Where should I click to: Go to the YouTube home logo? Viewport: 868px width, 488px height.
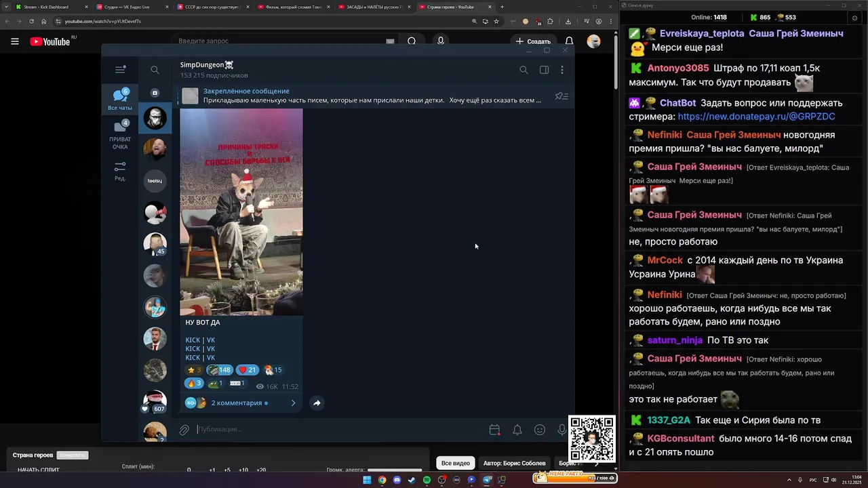(50, 41)
